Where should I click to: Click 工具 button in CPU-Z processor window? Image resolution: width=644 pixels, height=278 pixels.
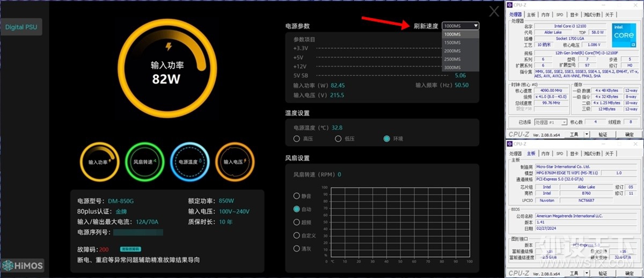coord(574,134)
